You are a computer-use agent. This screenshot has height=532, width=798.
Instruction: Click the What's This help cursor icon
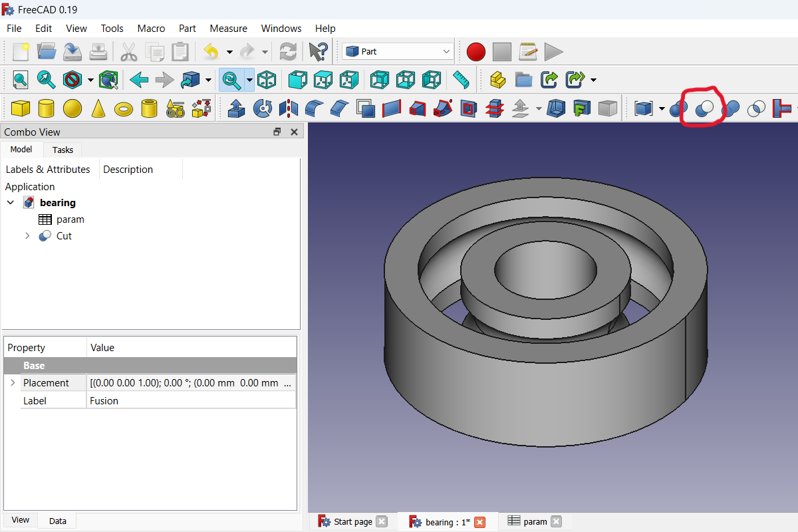pyautogui.click(x=319, y=52)
